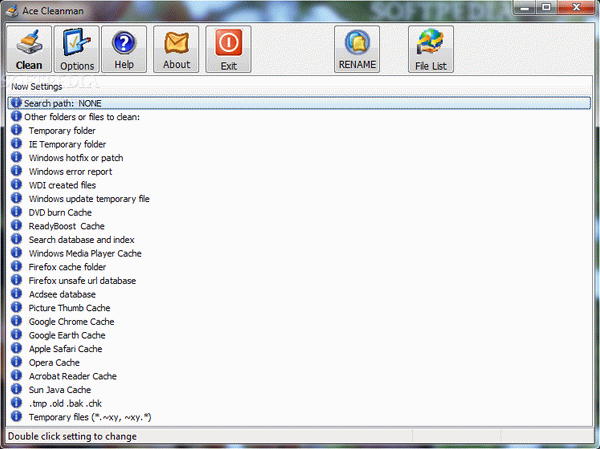The width and height of the screenshot is (600, 449).
Task: Minimize the Ace Cleanman window
Action: point(524,8)
